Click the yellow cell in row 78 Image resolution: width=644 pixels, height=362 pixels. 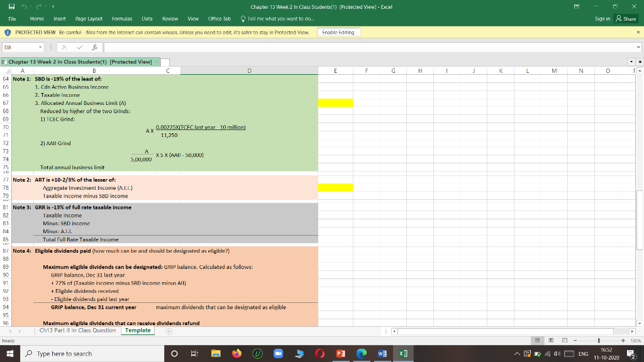click(x=336, y=188)
